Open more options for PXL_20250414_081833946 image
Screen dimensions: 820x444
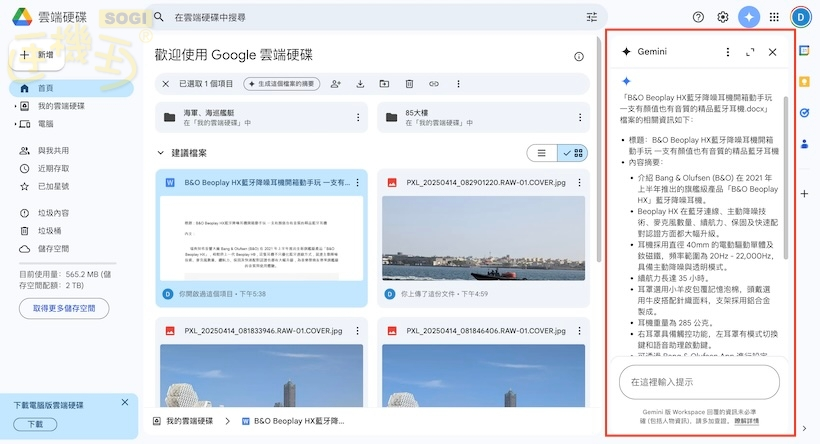click(x=358, y=331)
